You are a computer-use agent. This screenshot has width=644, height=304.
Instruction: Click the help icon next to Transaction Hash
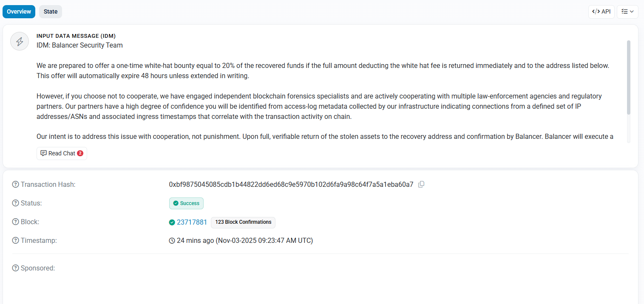pyautogui.click(x=16, y=184)
